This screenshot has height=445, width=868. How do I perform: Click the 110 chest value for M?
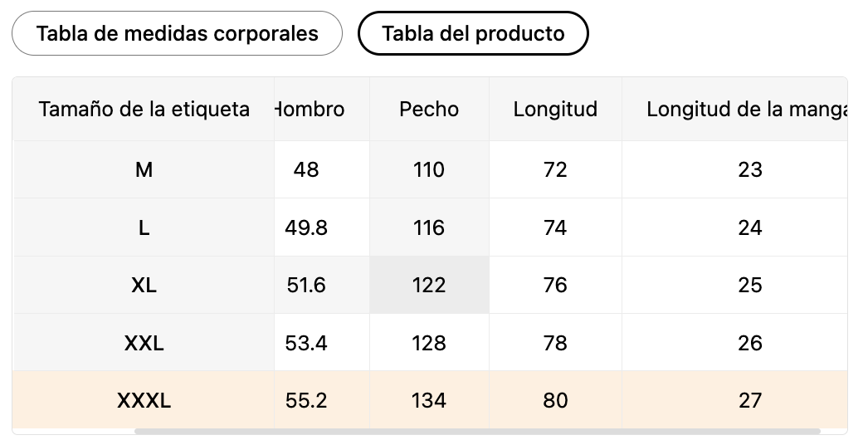pyautogui.click(x=429, y=169)
